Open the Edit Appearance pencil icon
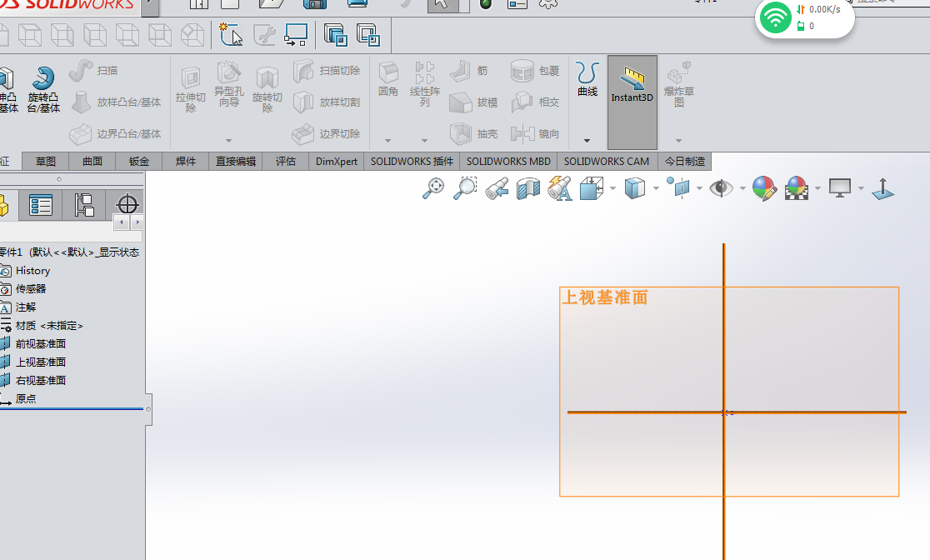 click(762, 188)
